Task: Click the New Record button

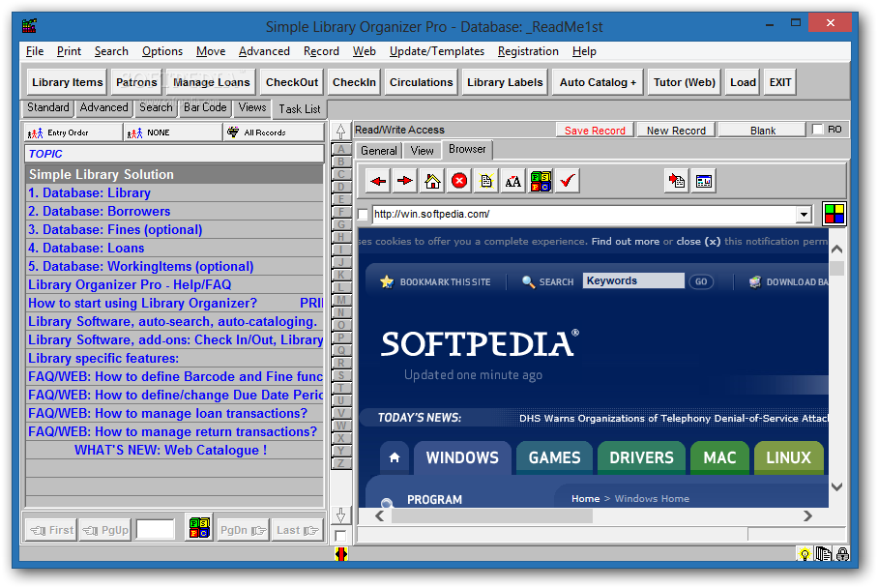Action: coord(676,131)
